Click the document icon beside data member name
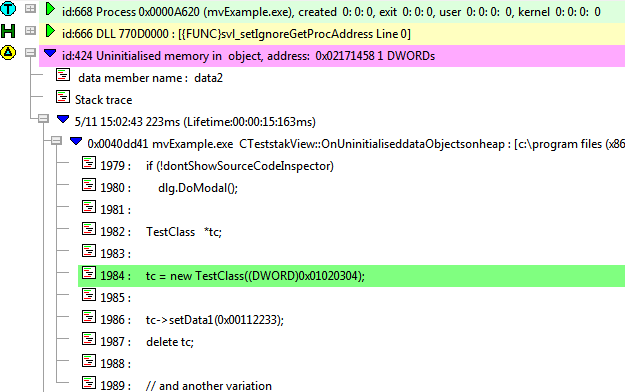 coord(63,75)
